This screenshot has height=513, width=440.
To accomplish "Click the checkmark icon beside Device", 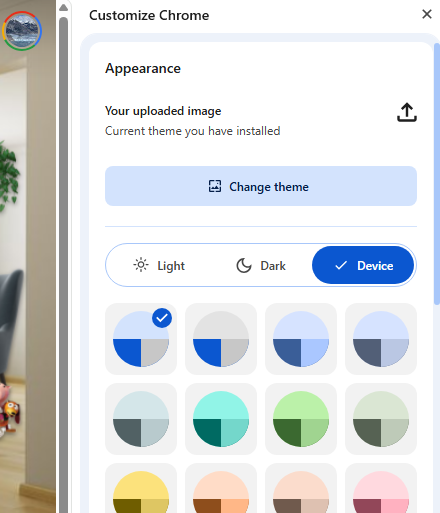I will pos(341,266).
